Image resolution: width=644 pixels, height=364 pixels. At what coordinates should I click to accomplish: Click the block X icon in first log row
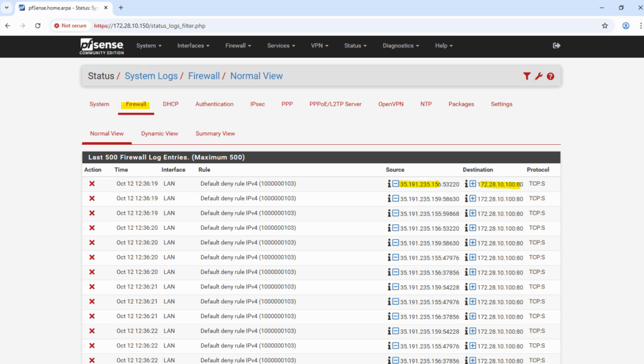[x=92, y=184]
